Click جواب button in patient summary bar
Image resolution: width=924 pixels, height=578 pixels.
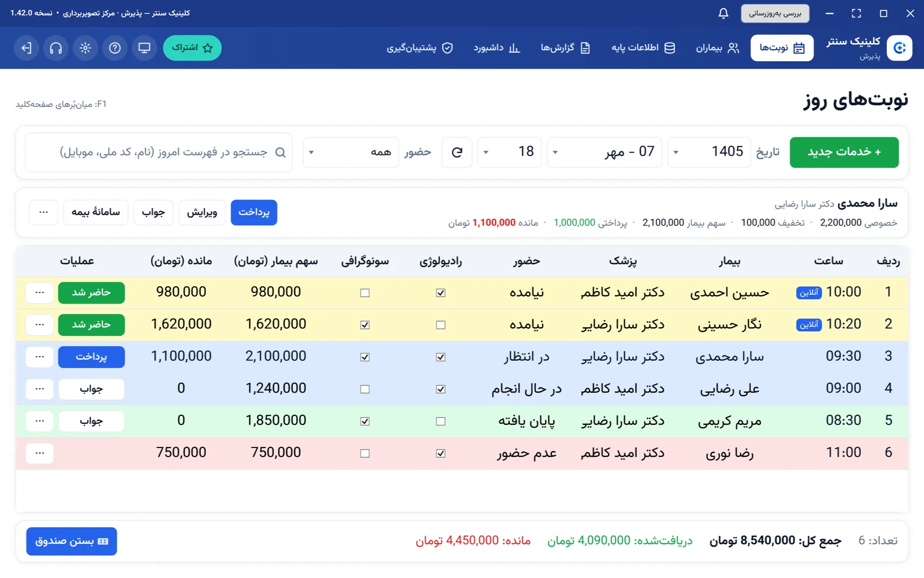point(153,212)
